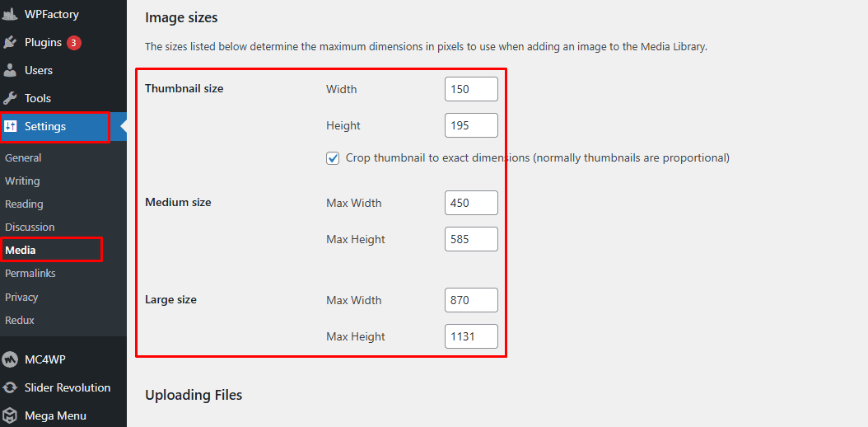Screen dimensions: 868x427
Task: Open the Writing settings page
Action: (x=22, y=181)
